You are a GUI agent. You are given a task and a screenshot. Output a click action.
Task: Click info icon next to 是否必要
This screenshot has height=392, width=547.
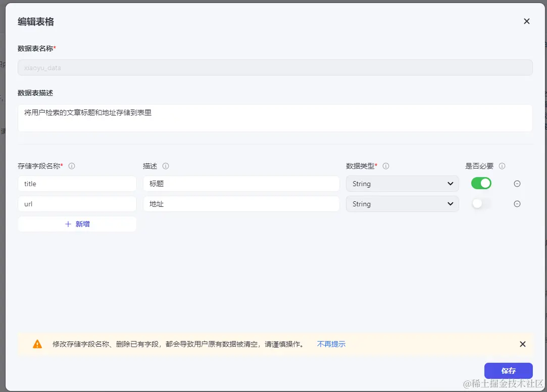click(x=502, y=166)
